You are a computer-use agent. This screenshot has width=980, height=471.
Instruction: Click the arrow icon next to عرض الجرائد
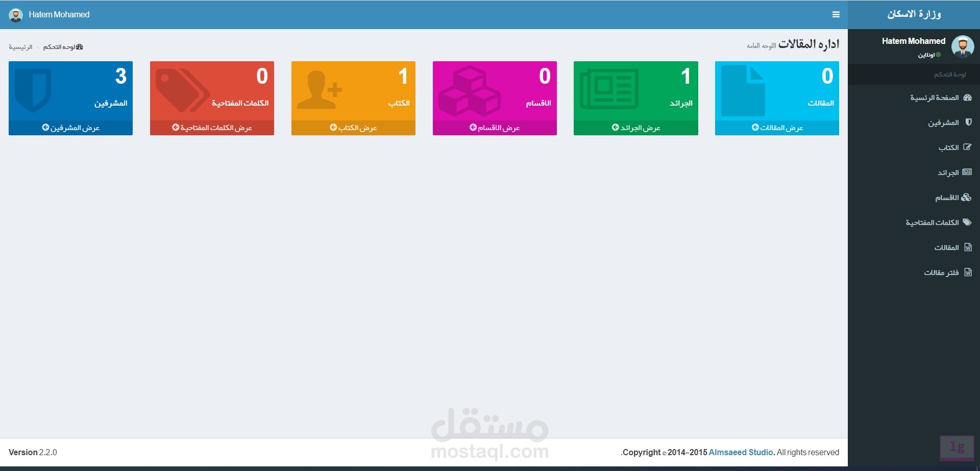click(x=616, y=127)
